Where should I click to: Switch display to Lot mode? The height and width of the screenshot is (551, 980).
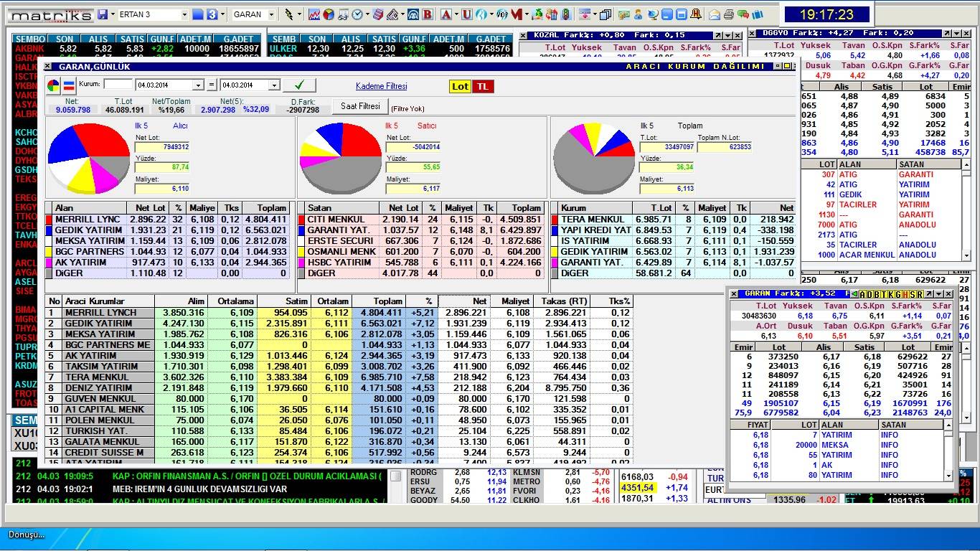460,86
